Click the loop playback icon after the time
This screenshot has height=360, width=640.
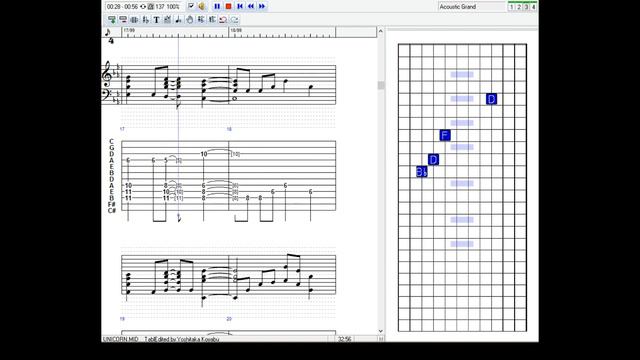coord(143,7)
